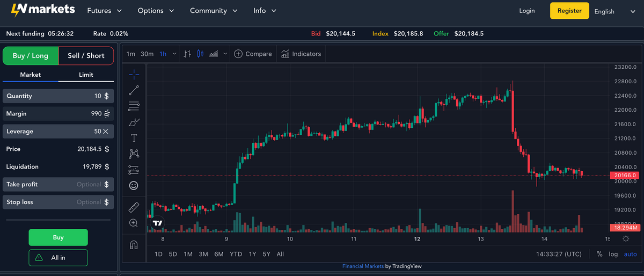Open chart settings gear icon
Image resolution: width=644 pixels, height=276 pixels.
tap(626, 239)
